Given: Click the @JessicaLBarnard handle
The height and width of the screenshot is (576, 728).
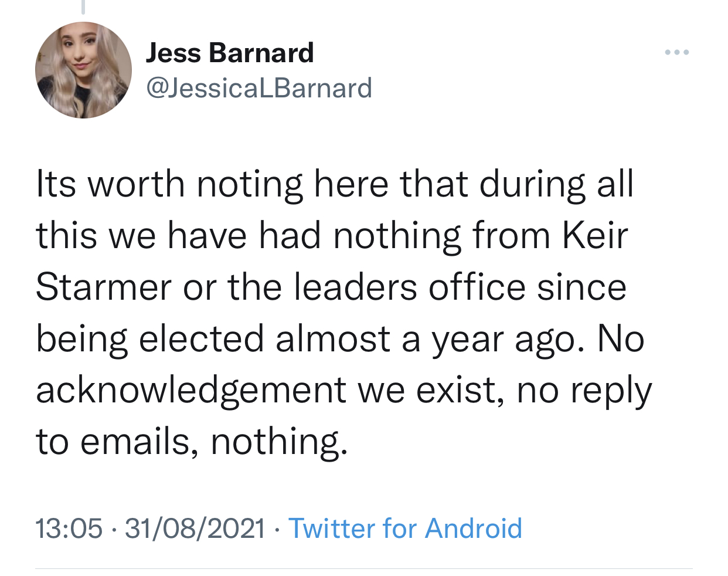Looking at the screenshot, I should (258, 88).
